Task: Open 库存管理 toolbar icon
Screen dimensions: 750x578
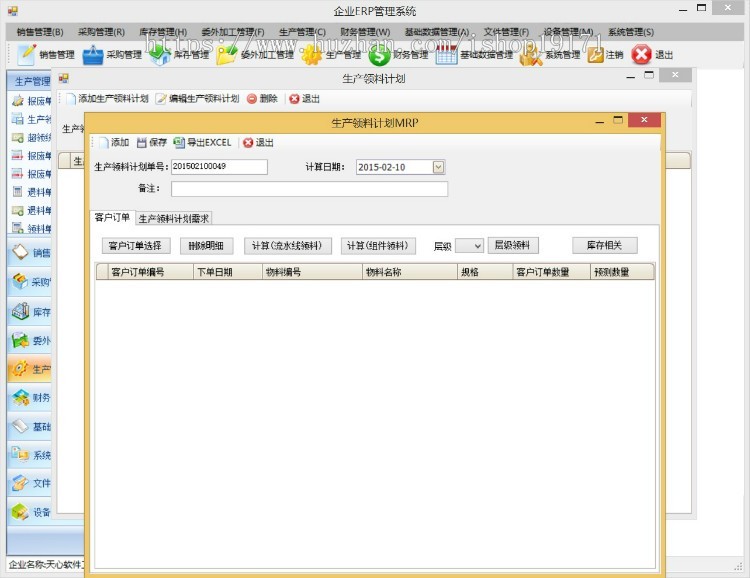Action: tap(160, 55)
